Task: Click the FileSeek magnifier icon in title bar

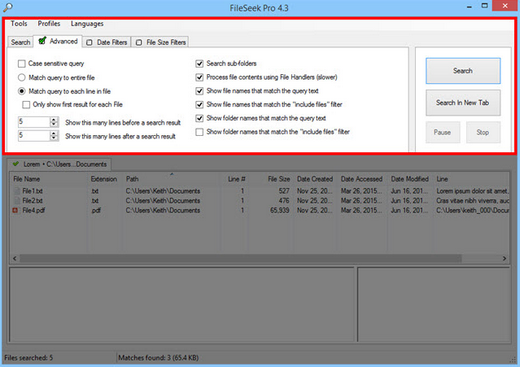Action: click(x=7, y=7)
